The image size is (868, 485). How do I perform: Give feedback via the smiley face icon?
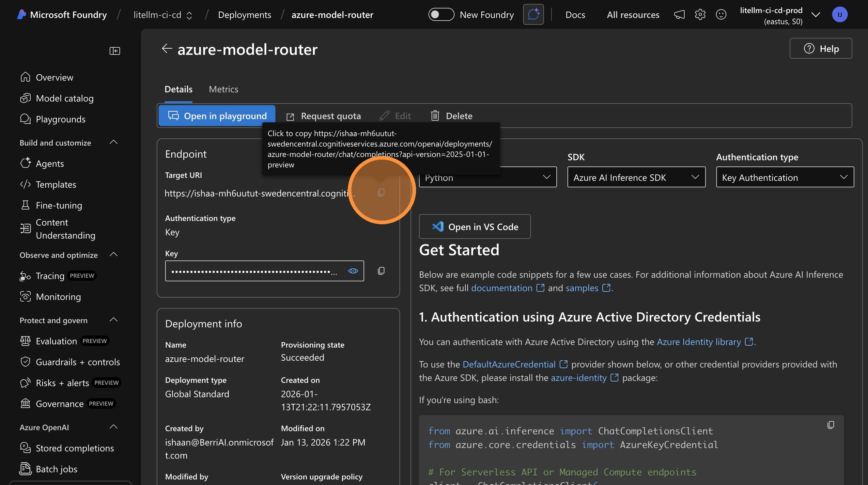721,14
